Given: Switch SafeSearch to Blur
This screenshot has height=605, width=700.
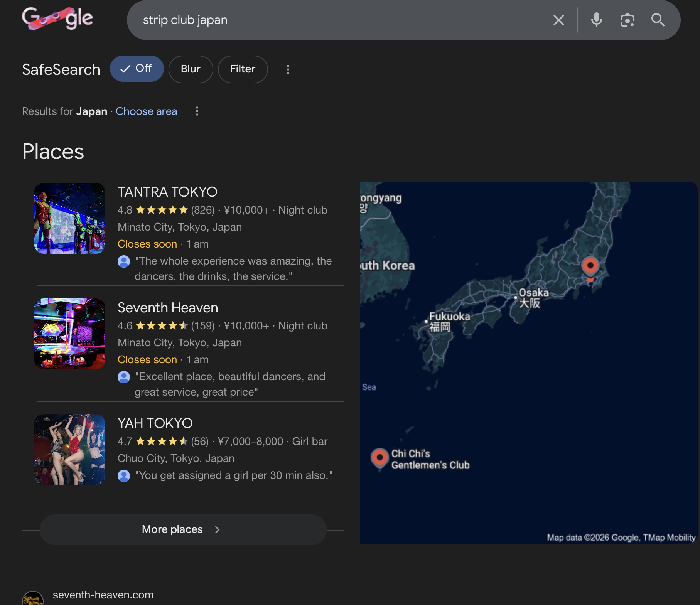Looking at the screenshot, I should coord(191,69).
